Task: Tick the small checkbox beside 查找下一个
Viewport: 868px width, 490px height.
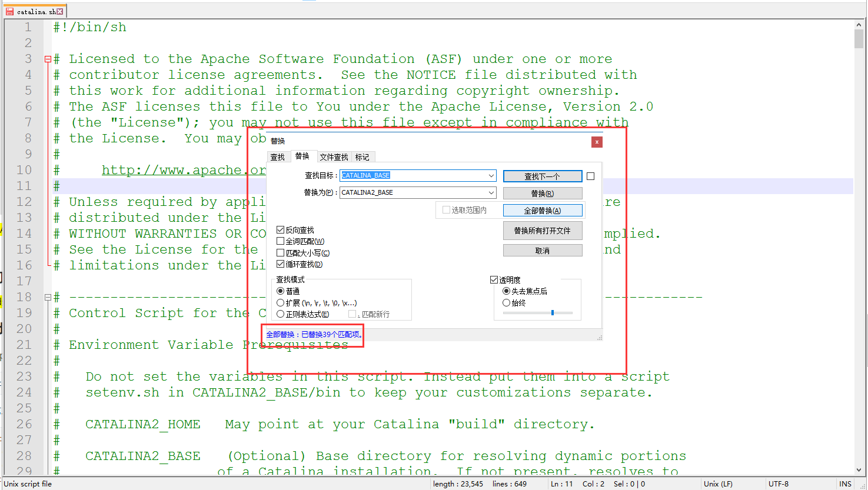Action: 591,176
